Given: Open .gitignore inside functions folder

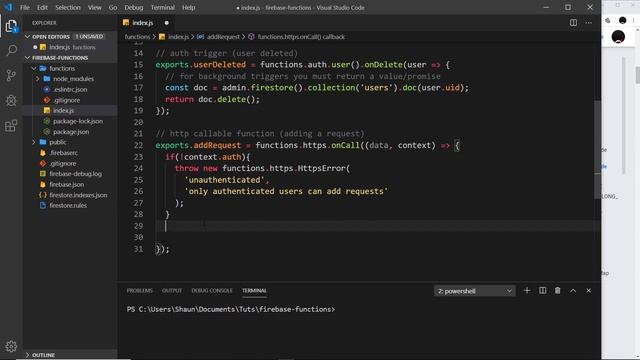Looking at the screenshot, I should (70, 100).
